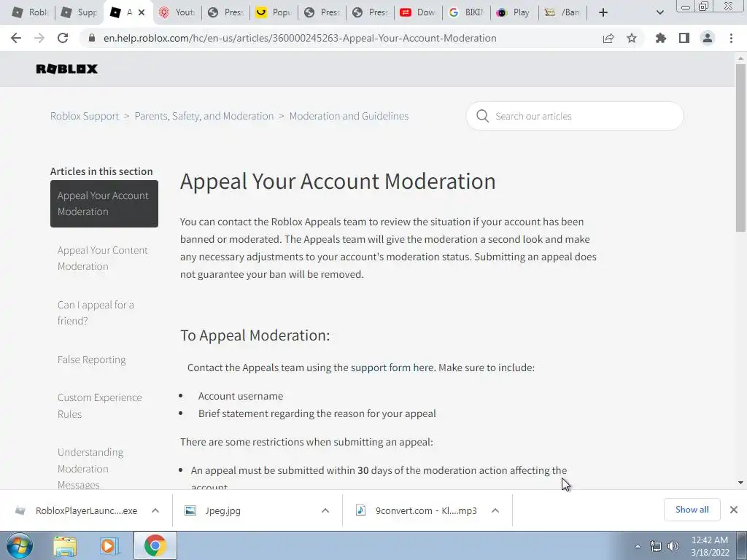
Task: Open False Reporting article
Action: (91, 359)
